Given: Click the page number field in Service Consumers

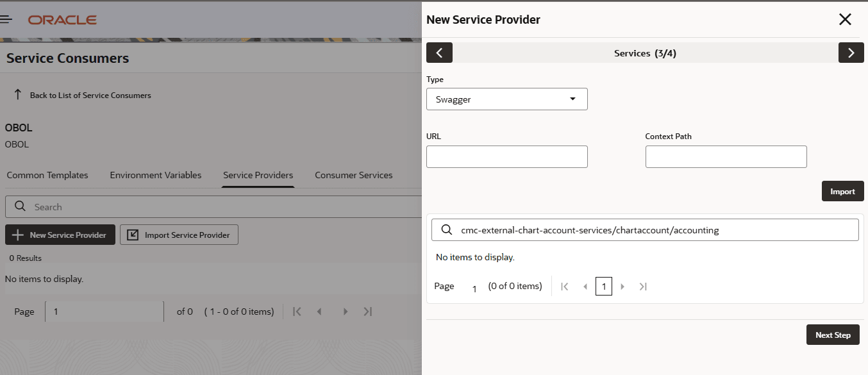Looking at the screenshot, I should click(x=104, y=312).
